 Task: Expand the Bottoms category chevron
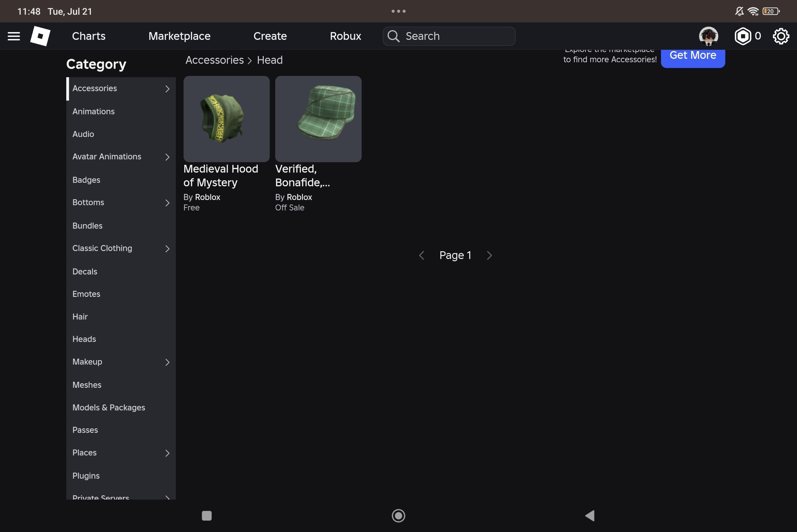click(x=167, y=203)
